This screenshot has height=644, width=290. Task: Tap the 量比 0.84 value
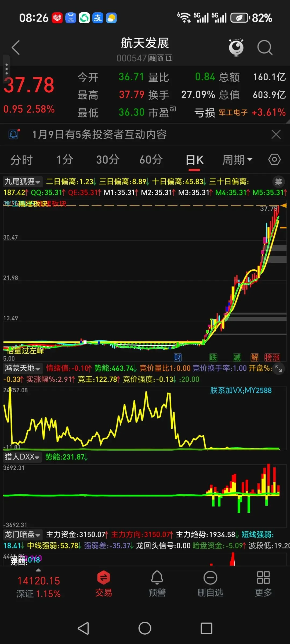tap(205, 77)
